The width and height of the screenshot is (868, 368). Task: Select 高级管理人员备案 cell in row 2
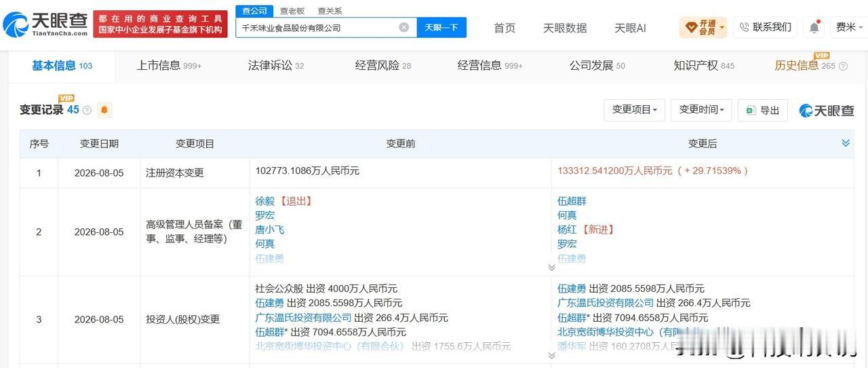[x=195, y=232]
